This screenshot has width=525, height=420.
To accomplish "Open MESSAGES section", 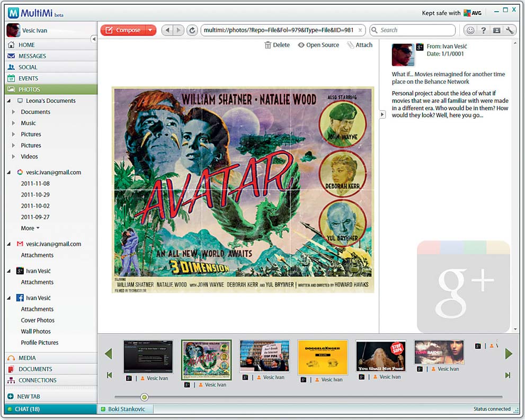I will pyautogui.click(x=51, y=56).
